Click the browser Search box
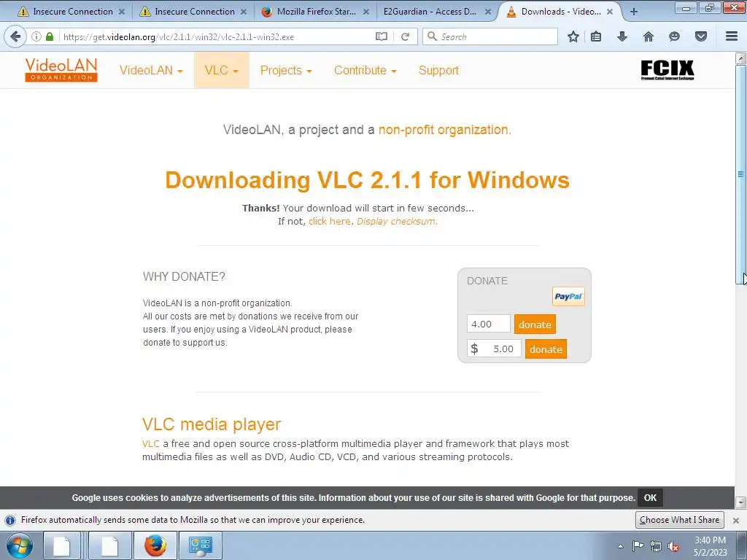 (489, 36)
